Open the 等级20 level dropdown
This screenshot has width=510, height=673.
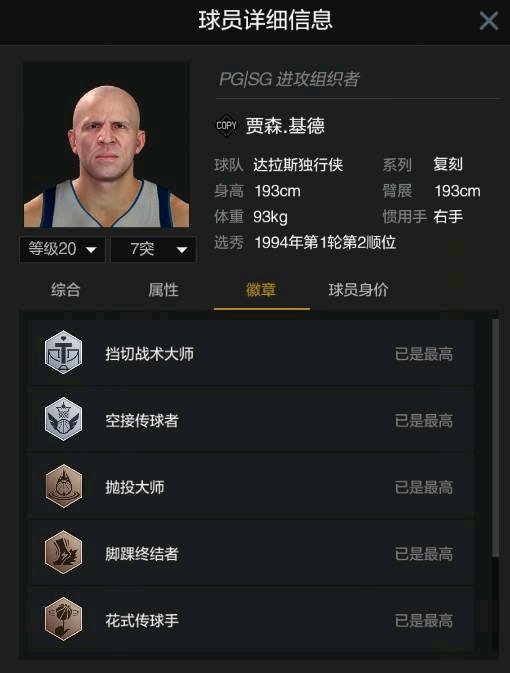click(x=63, y=249)
